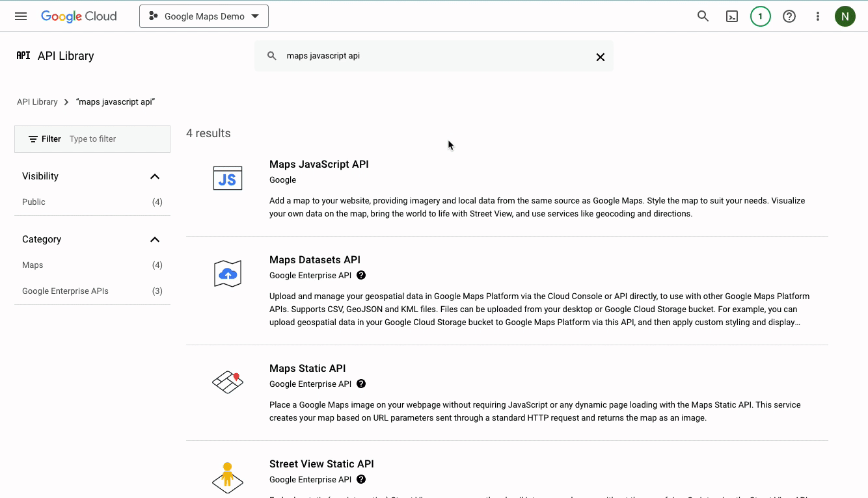Screen dimensions: 868x498
Task: Click the Maps JavaScript API description text
Action: [x=537, y=207]
